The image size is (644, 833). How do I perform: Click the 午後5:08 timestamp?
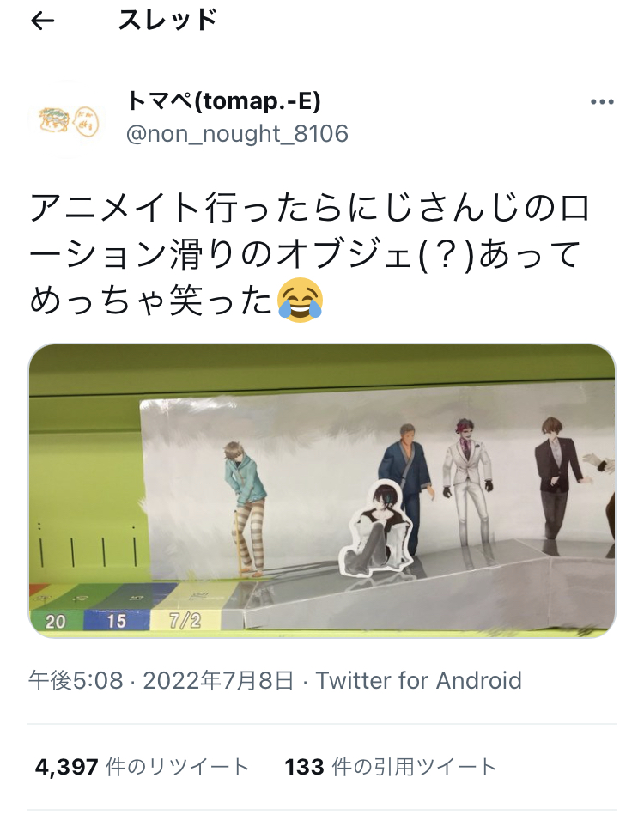tap(76, 680)
